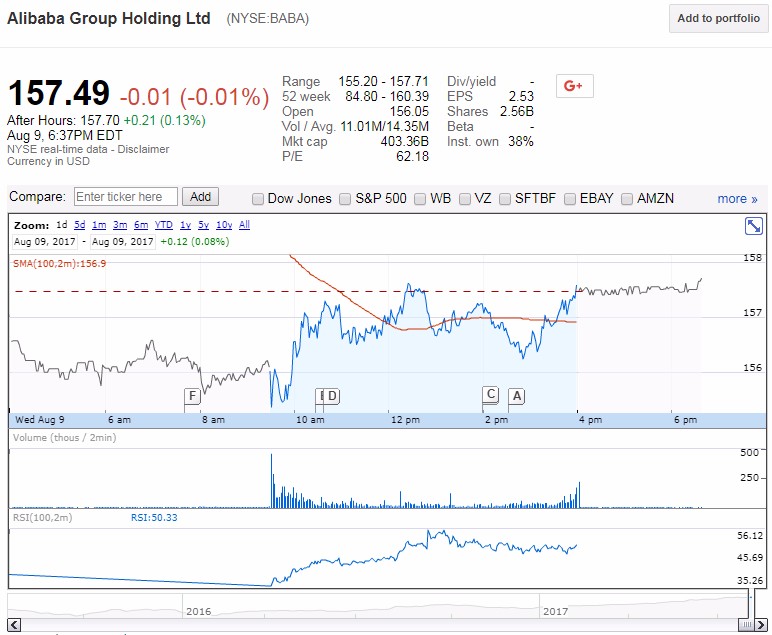Click the Mkt cap value 403.36B
The height and width of the screenshot is (635, 772).
click(404, 142)
